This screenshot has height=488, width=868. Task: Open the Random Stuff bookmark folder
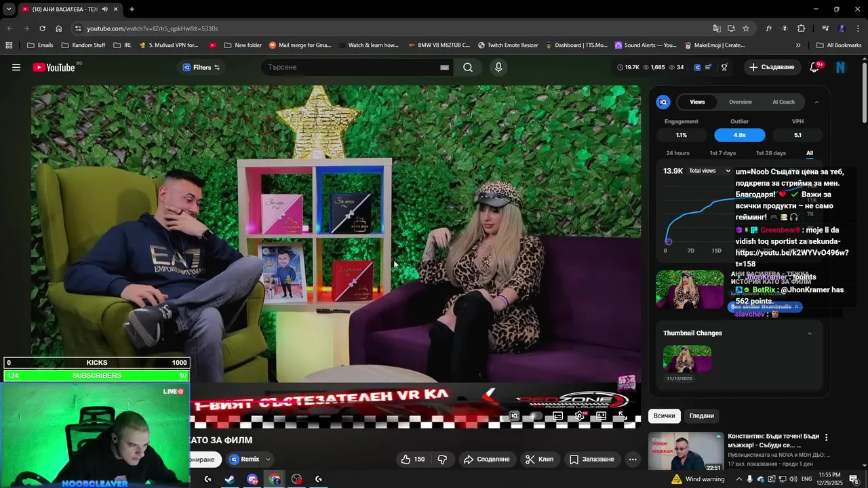tap(83, 45)
